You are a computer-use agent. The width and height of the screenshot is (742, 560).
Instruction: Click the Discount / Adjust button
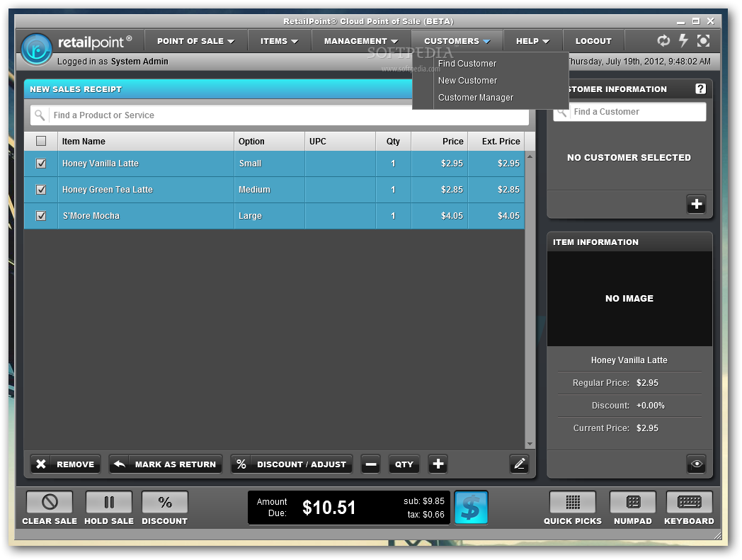(292, 464)
